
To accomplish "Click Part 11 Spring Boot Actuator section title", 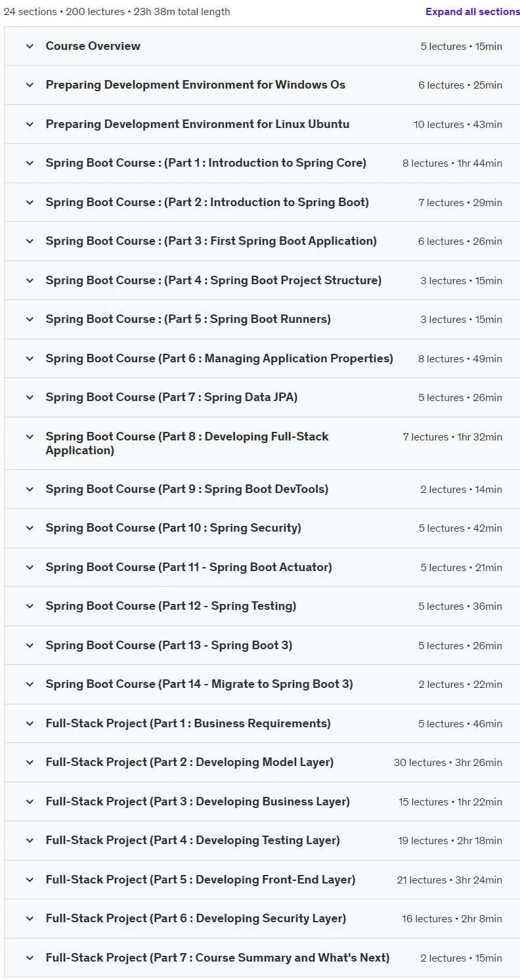I will 188,567.
